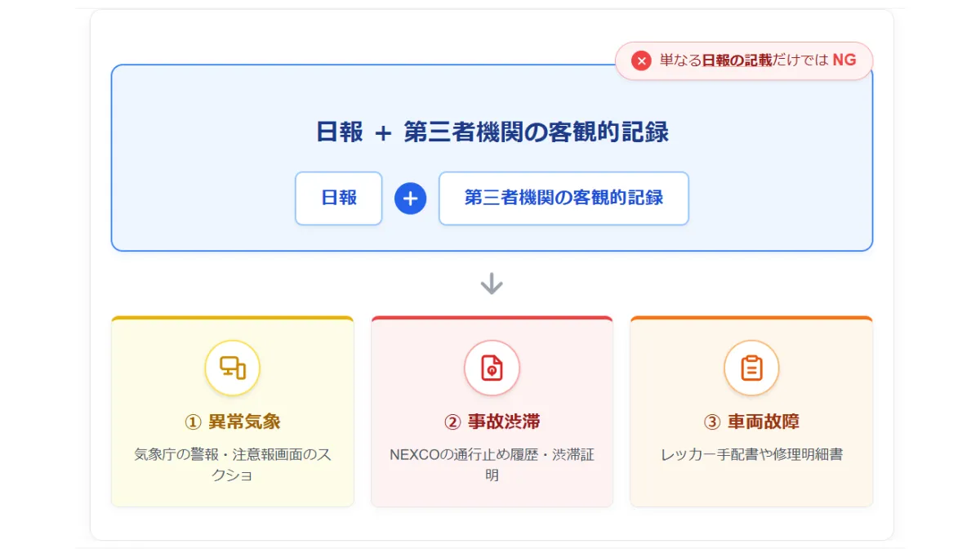Click the red X icon in NG badge

tap(642, 60)
